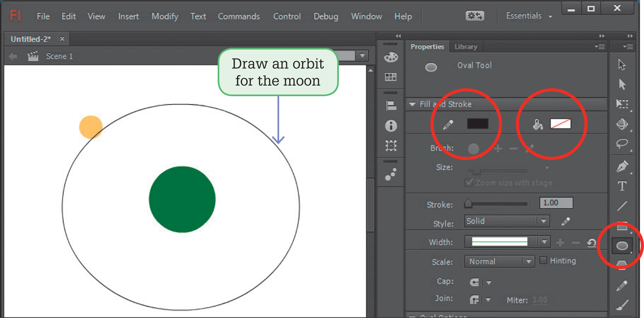Select the Subselection tool

(x=622, y=84)
